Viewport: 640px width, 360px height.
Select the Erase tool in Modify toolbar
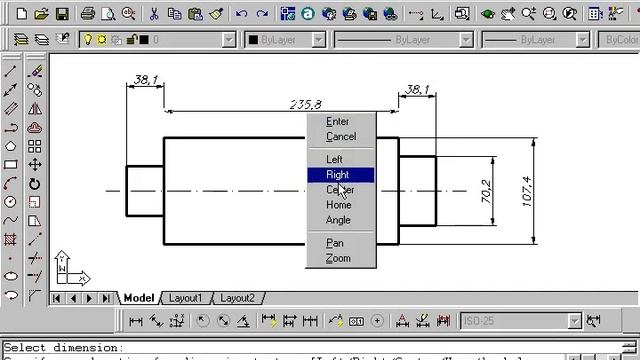click(35, 71)
